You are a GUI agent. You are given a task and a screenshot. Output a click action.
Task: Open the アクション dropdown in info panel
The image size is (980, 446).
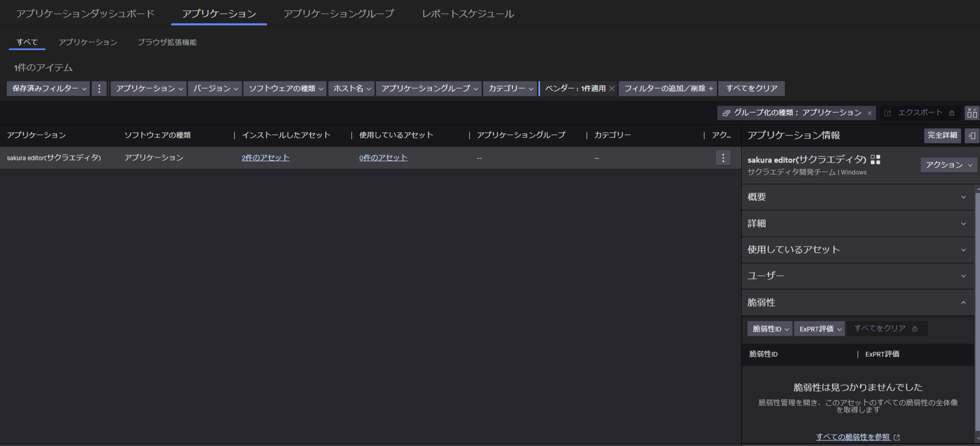point(948,165)
